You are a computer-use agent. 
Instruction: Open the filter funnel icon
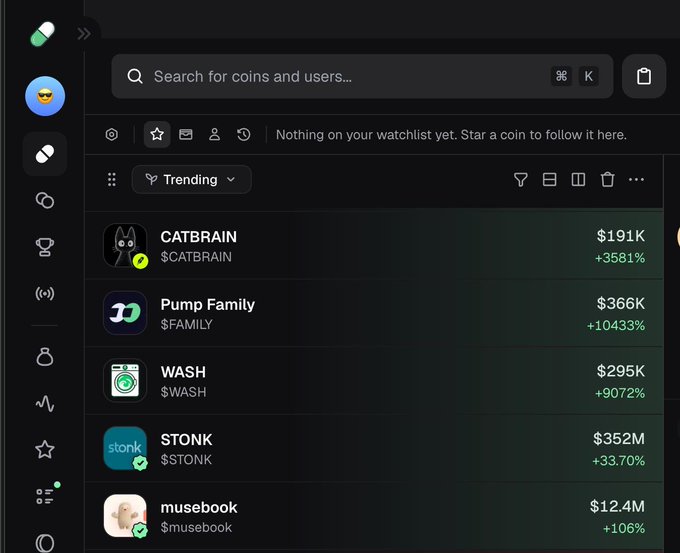(520, 179)
